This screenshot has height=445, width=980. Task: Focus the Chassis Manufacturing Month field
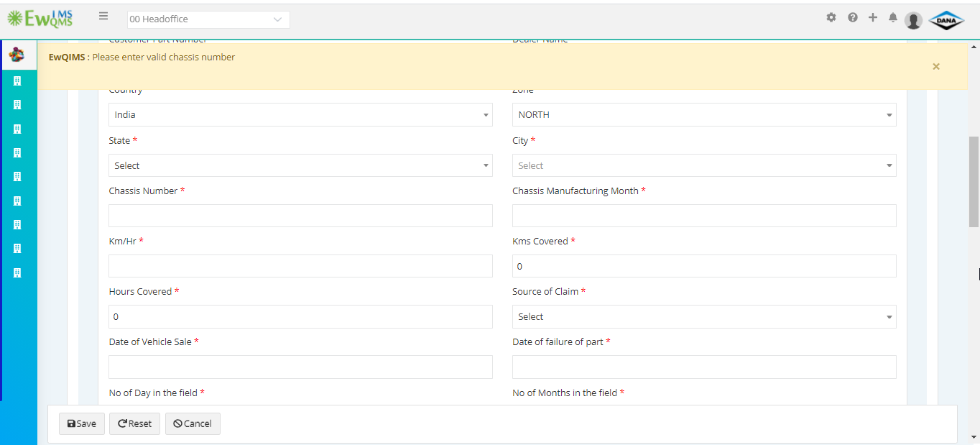pyautogui.click(x=704, y=216)
